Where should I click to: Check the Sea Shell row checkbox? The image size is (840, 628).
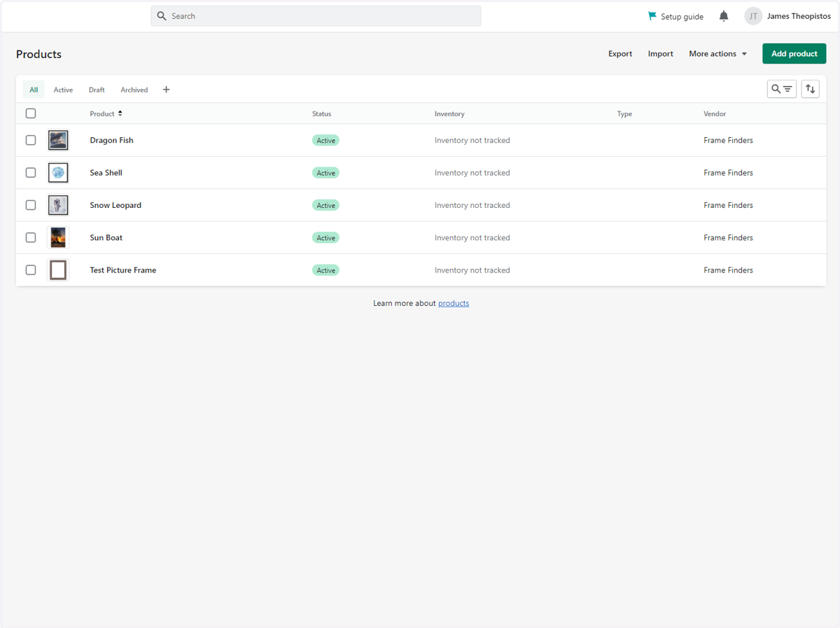pyautogui.click(x=31, y=172)
